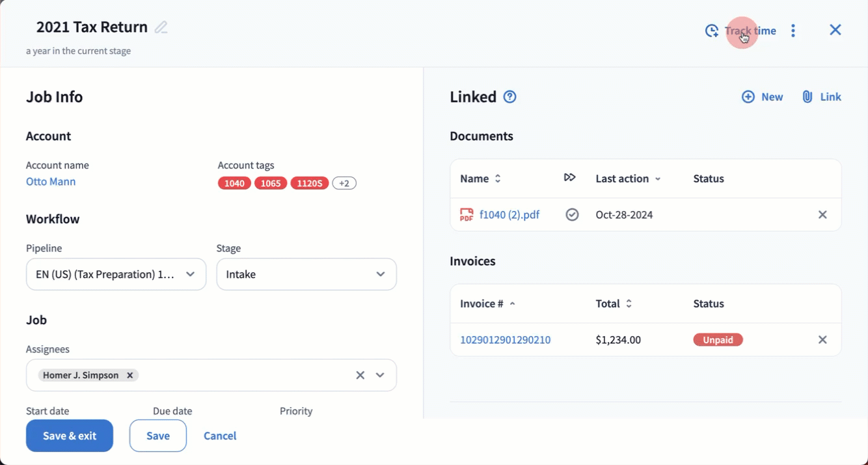Click the Track time clock icon
This screenshot has height=465, width=868.
point(712,31)
